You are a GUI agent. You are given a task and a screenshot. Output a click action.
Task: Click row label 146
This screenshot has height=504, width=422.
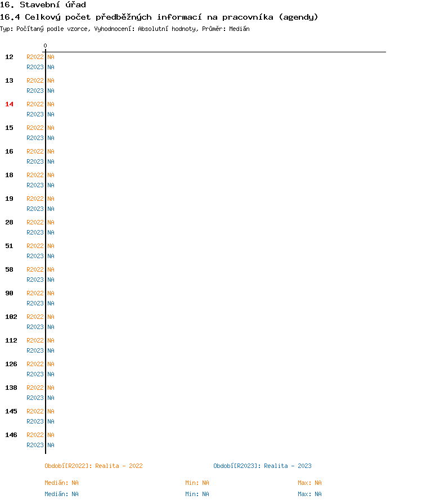11,435
